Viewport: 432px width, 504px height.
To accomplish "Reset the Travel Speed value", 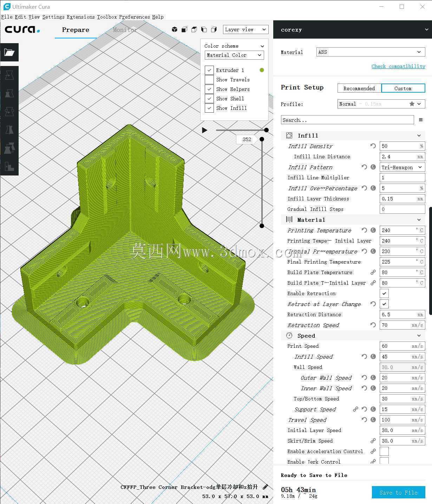I will (x=364, y=420).
